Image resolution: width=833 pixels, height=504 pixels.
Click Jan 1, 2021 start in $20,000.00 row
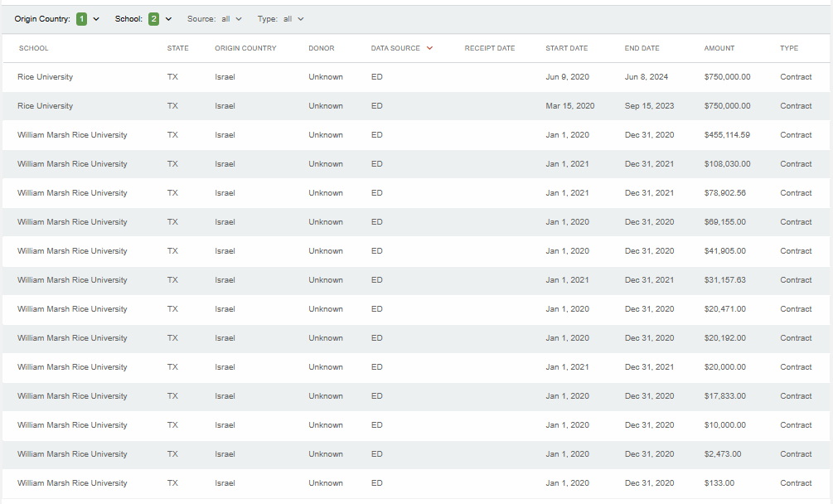[568, 367]
